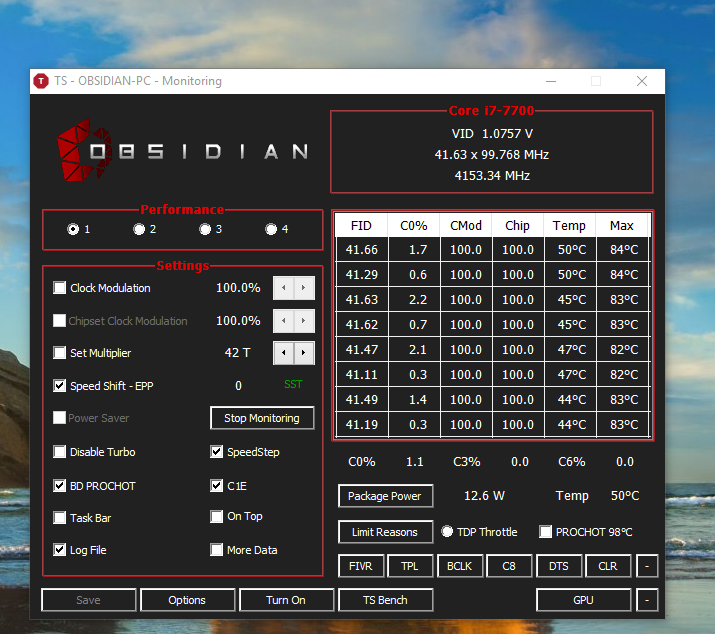Click the Package Power button

coord(385,496)
